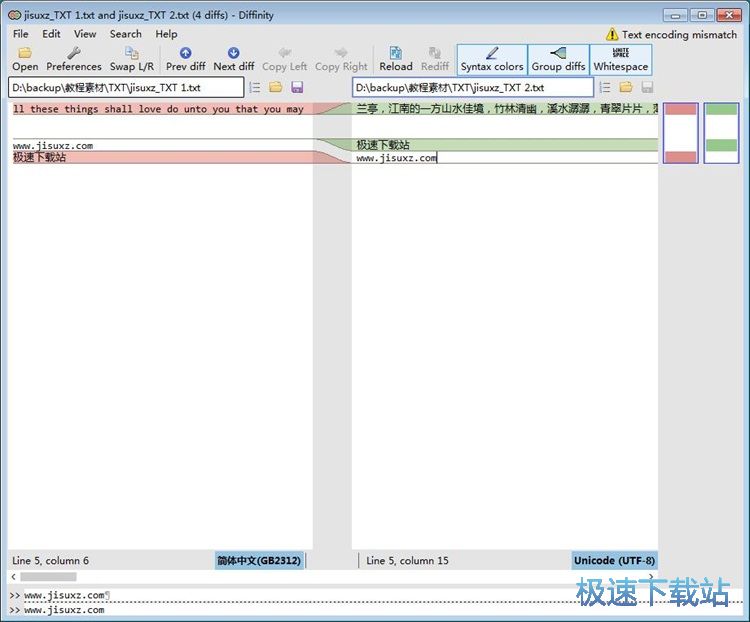Save the left file
This screenshot has height=622, width=750.
click(x=297, y=87)
